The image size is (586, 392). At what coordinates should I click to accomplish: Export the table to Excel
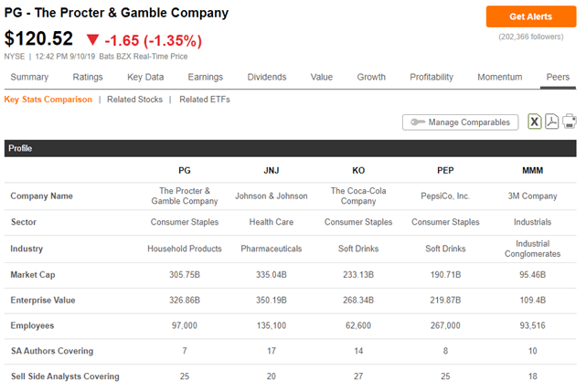click(x=535, y=122)
